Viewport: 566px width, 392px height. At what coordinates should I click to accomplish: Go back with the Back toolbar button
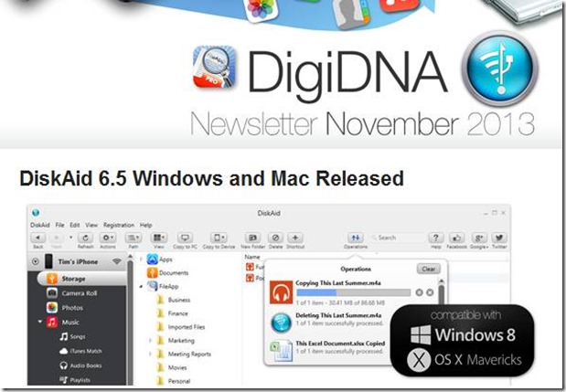37,238
